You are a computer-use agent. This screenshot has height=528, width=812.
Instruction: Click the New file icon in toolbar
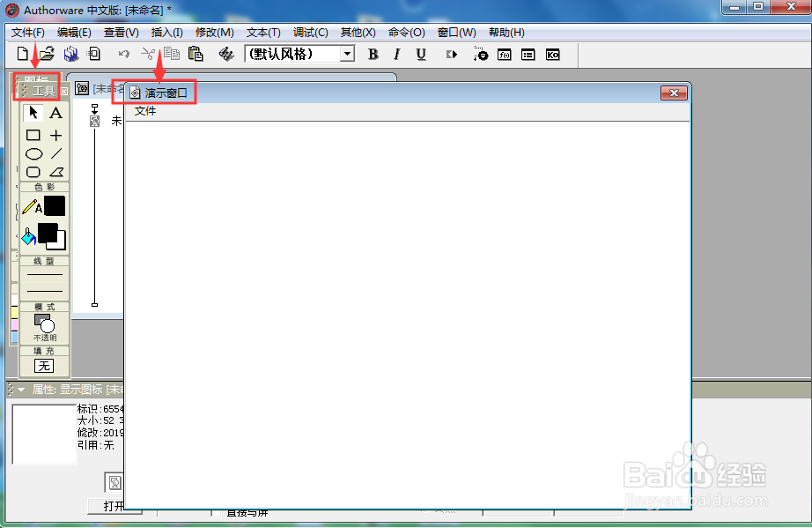tap(22, 54)
